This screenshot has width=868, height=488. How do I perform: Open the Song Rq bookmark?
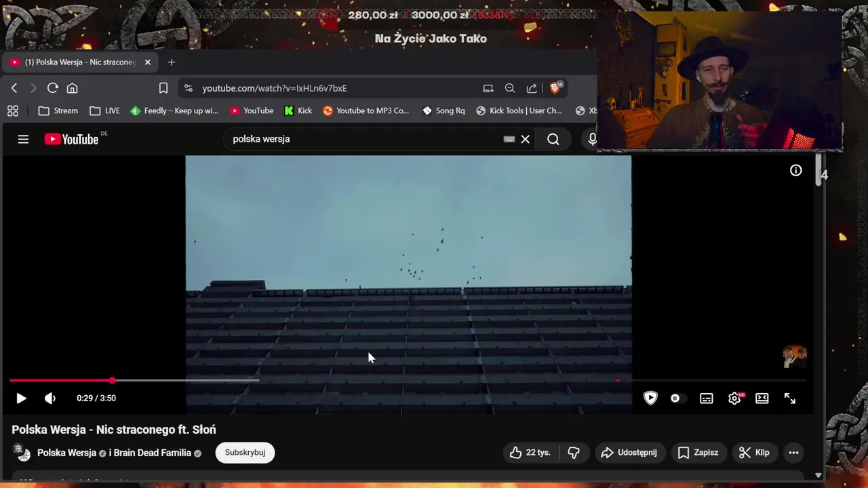[x=443, y=110]
